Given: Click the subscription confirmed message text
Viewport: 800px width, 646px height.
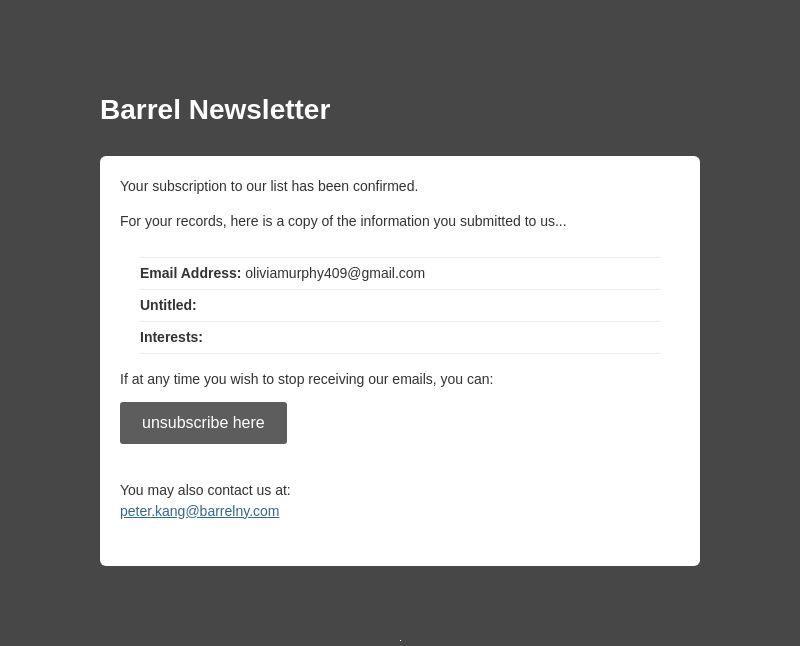Looking at the screenshot, I should click(269, 186).
